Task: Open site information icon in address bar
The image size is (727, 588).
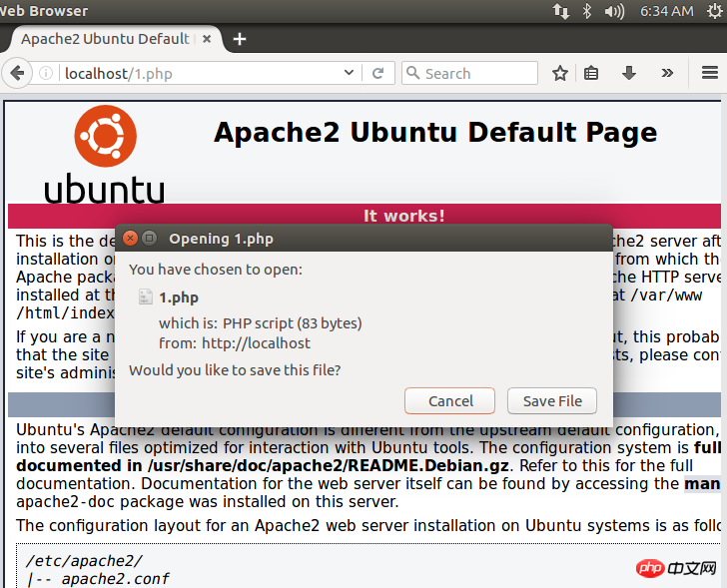Action: coord(46,73)
